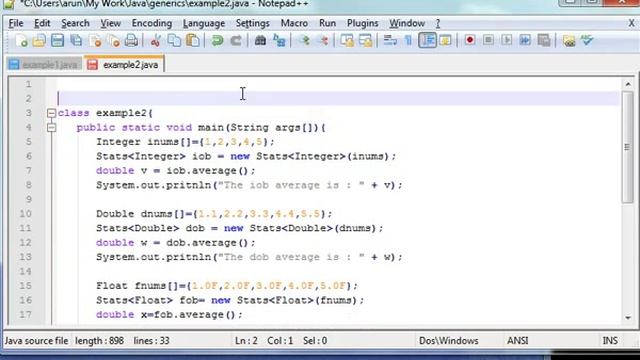
Task: Select the example2.java tab
Action: coord(124,64)
